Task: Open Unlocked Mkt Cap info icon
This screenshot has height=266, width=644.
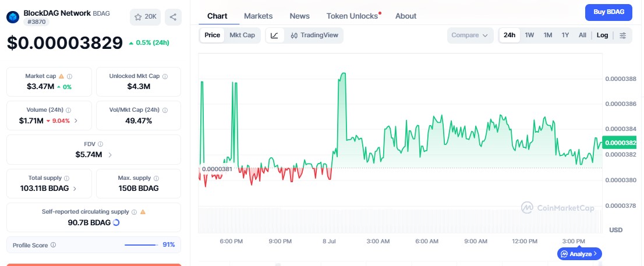Action: (165, 76)
